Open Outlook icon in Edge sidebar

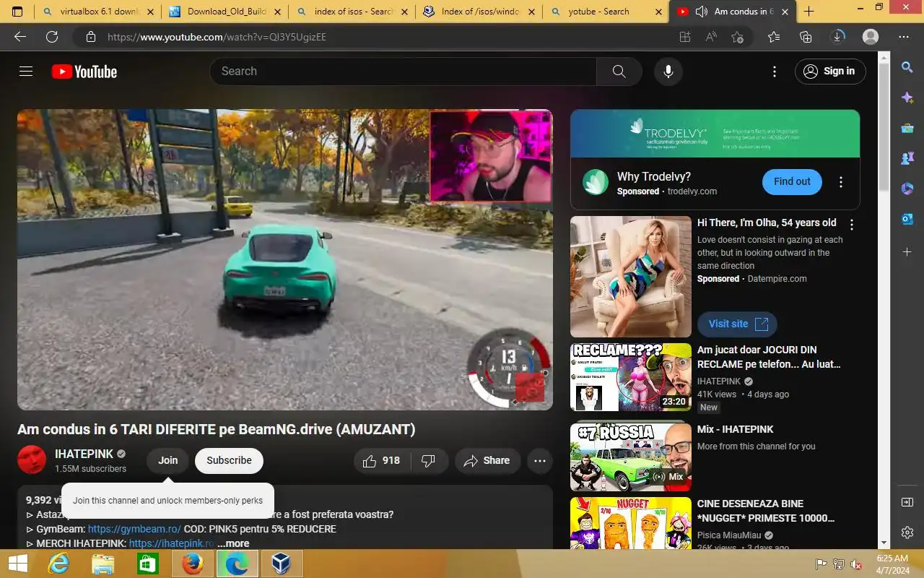tap(907, 219)
